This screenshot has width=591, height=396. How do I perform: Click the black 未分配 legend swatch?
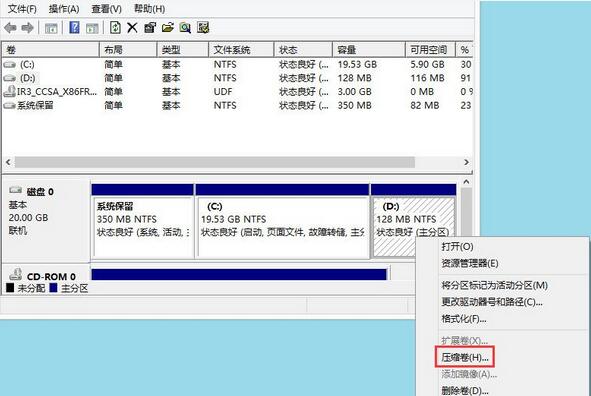click(10, 288)
